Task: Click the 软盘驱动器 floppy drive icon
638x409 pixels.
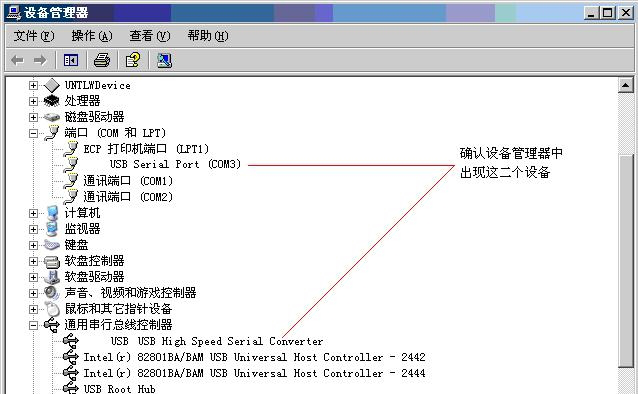Action: 52,277
